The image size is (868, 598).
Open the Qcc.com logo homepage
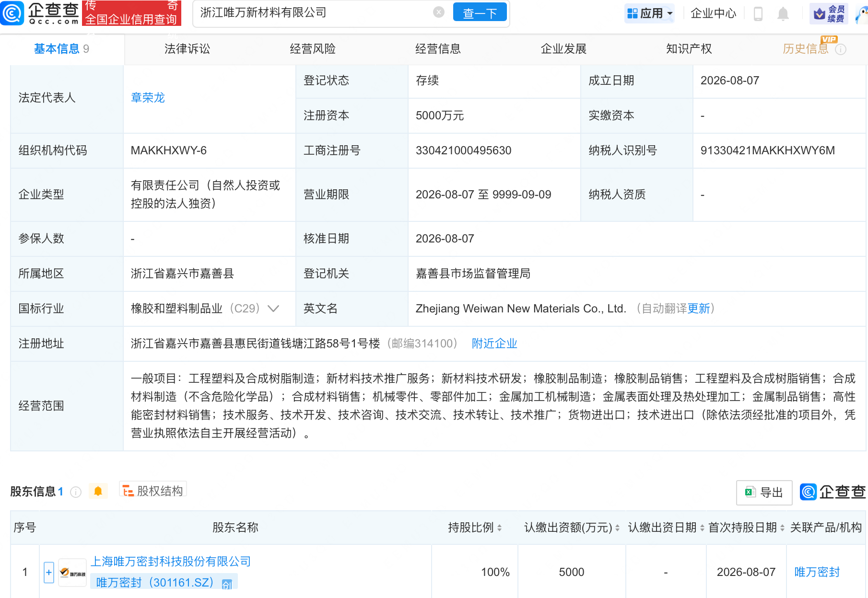pyautogui.click(x=39, y=13)
